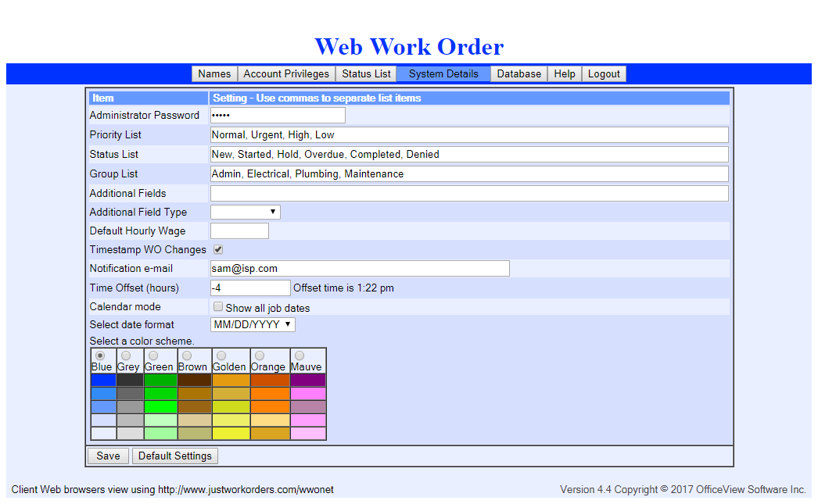Image resolution: width=818 pixels, height=504 pixels.
Task: Choose the Mauve color scheme radio button
Action: pos(299,356)
